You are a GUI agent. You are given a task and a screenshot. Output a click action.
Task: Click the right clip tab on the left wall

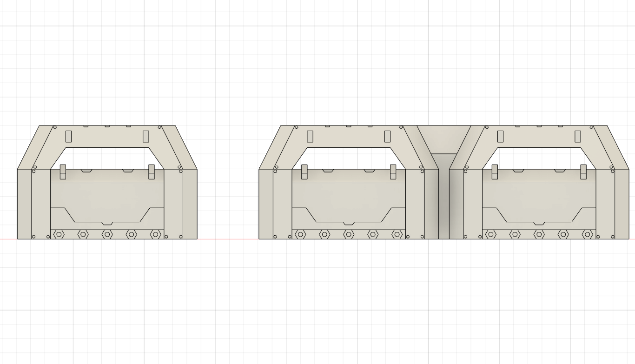(x=151, y=172)
